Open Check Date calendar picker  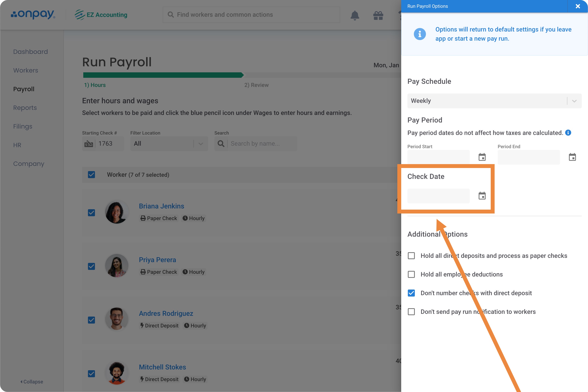(x=482, y=196)
